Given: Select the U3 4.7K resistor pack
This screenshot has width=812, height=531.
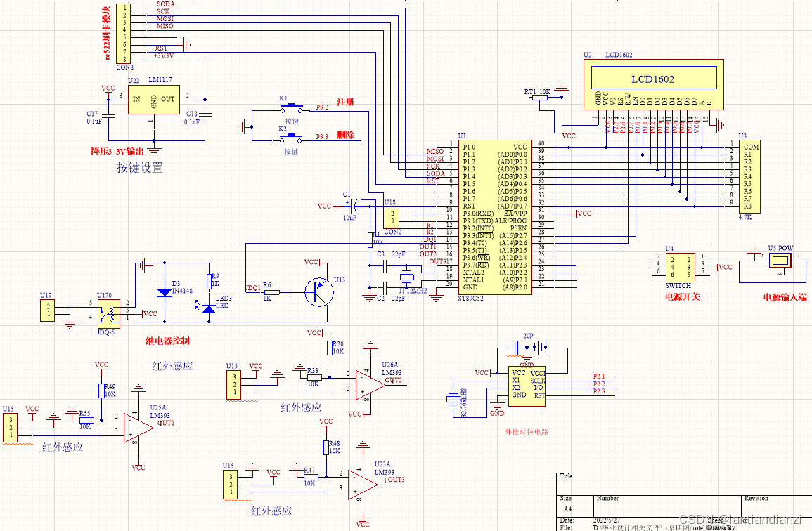Looking at the screenshot, I should click(749, 176).
